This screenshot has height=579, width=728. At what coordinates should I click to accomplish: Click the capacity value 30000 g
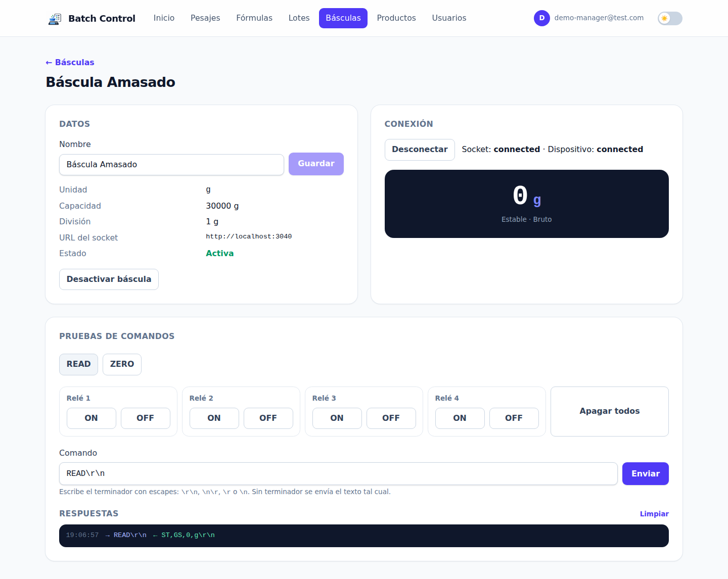222,206
